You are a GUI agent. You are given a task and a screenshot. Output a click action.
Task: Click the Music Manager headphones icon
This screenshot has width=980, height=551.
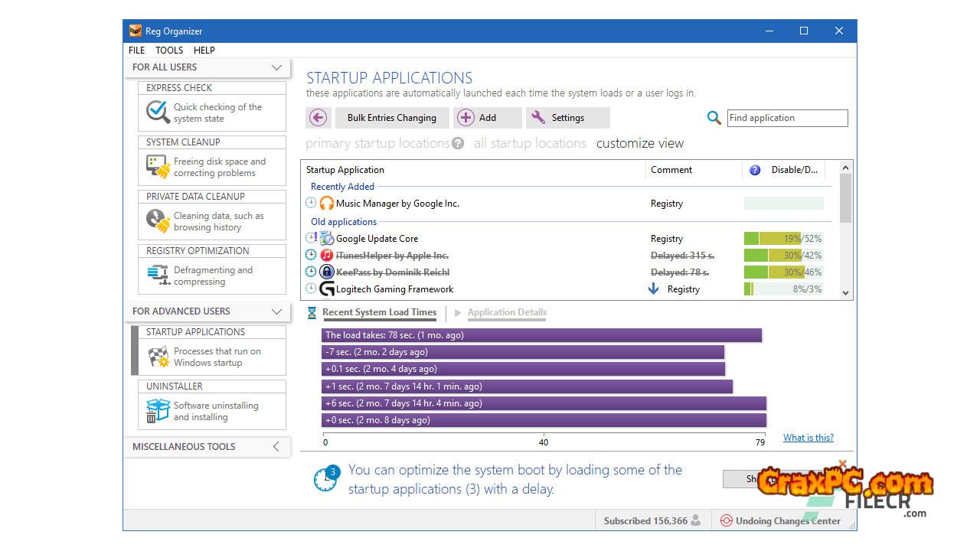327,204
